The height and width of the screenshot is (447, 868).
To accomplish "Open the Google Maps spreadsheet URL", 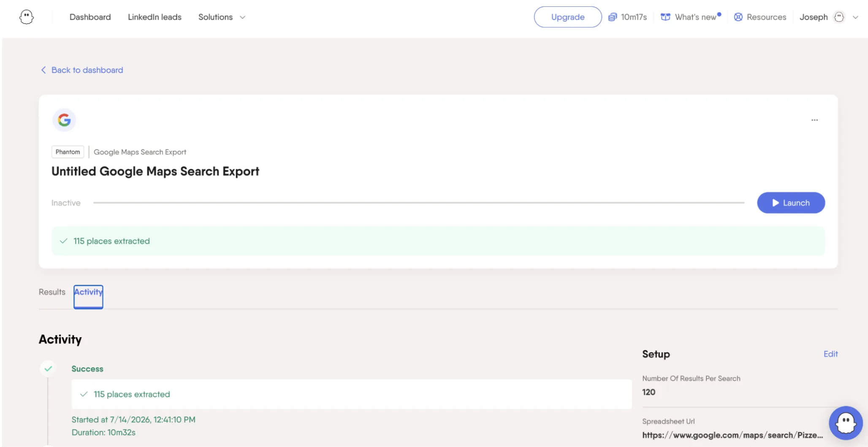I will click(x=732, y=435).
